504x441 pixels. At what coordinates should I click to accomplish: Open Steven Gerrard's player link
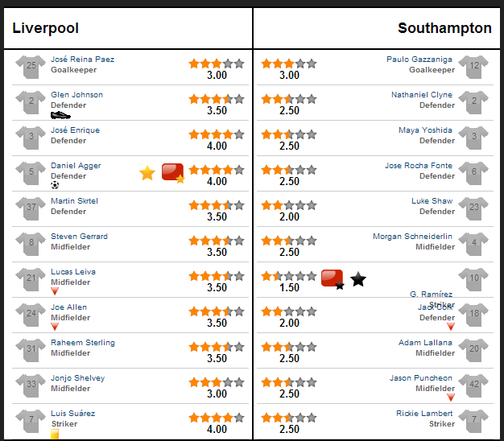(x=80, y=237)
